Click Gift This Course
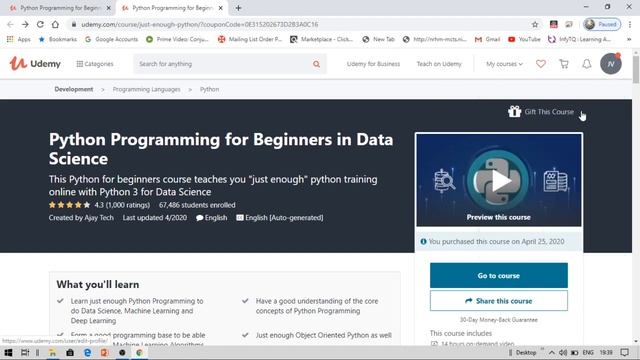 click(x=541, y=111)
